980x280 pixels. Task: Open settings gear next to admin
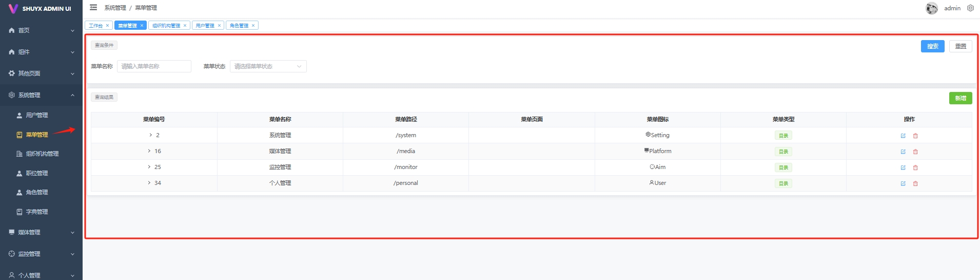coord(970,8)
